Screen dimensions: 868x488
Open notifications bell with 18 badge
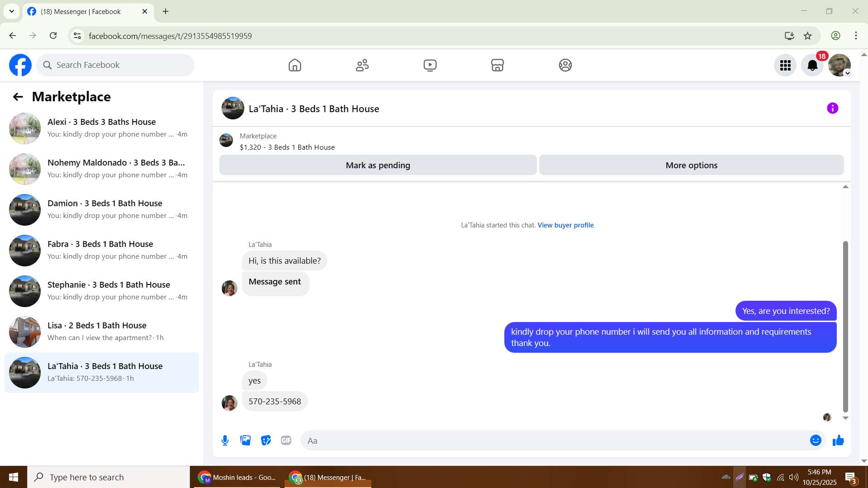(812, 65)
